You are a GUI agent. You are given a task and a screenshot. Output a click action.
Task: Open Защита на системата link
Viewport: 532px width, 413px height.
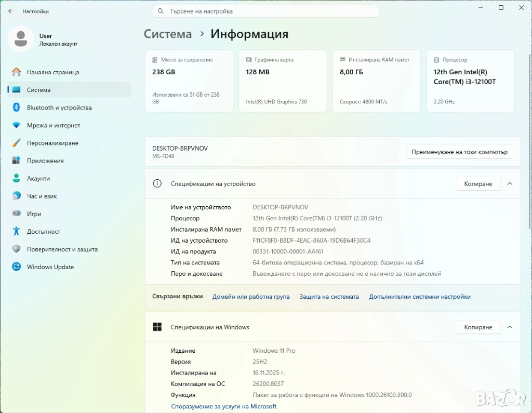329,297
